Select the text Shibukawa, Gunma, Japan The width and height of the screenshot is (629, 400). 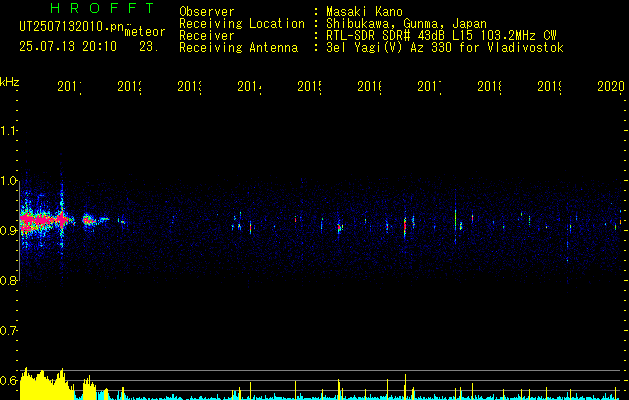coord(406,24)
